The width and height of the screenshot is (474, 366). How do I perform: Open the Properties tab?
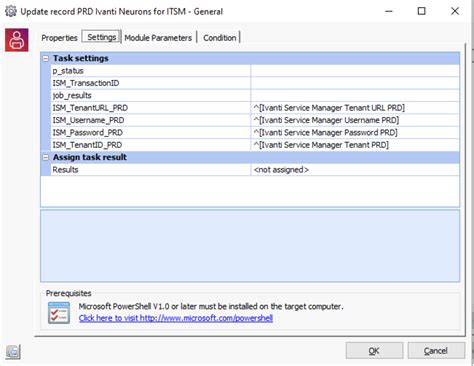click(59, 38)
